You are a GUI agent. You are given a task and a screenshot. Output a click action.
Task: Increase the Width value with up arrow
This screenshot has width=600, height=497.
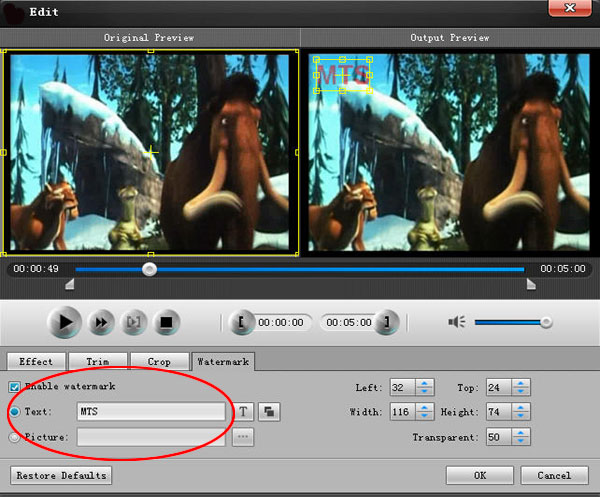click(424, 407)
